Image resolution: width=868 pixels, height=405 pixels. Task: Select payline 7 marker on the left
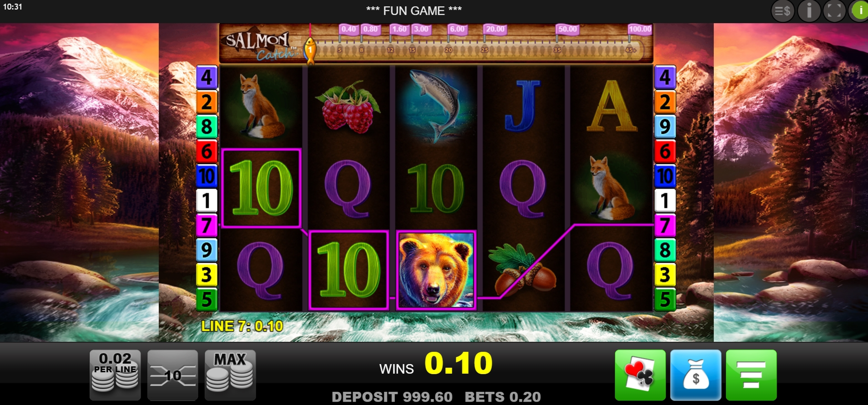coord(207,225)
